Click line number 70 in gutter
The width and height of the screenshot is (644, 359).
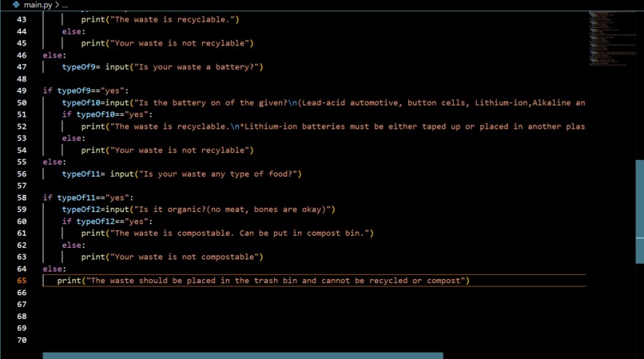22,340
